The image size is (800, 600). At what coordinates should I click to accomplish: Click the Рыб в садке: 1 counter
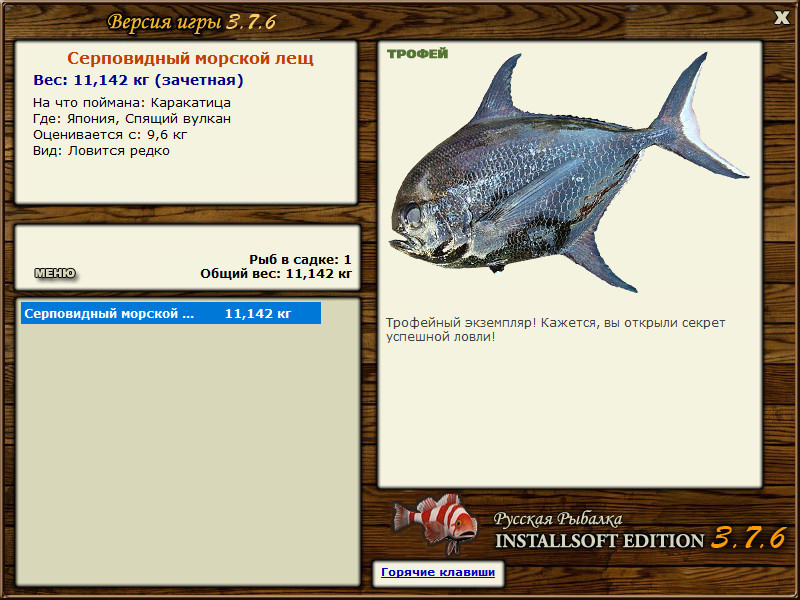pos(301,260)
